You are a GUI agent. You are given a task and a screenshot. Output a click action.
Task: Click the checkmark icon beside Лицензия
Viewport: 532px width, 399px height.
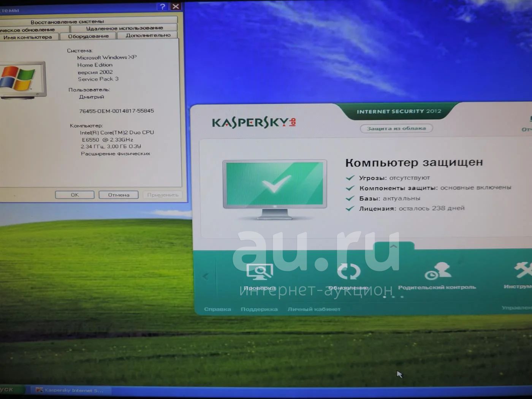350,209
